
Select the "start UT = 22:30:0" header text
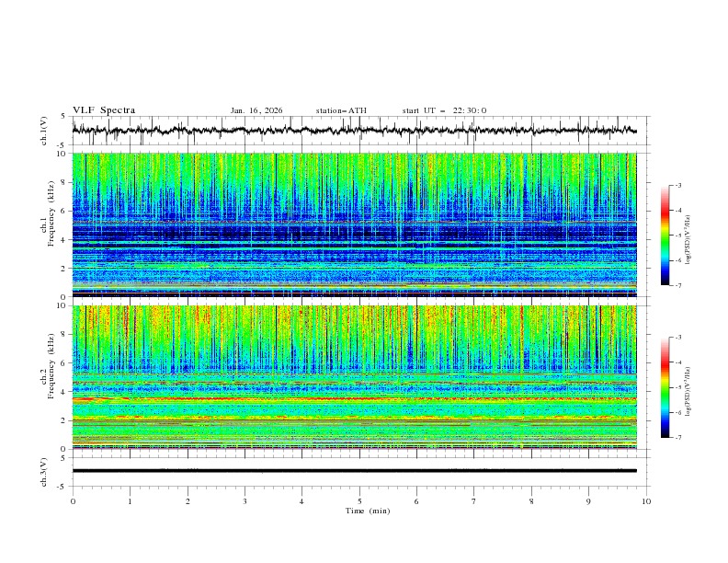444,110
